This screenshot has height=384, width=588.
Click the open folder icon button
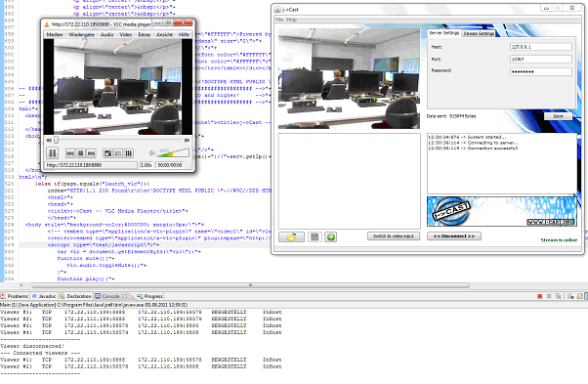[x=291, y=237]
